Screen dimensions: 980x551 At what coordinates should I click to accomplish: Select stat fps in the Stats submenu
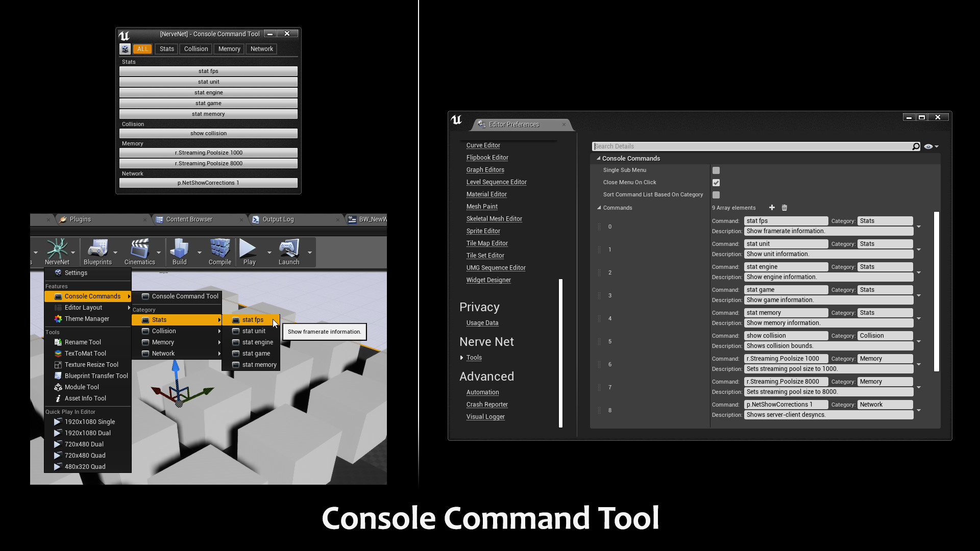pyautogui.click(x=251, y=320)
